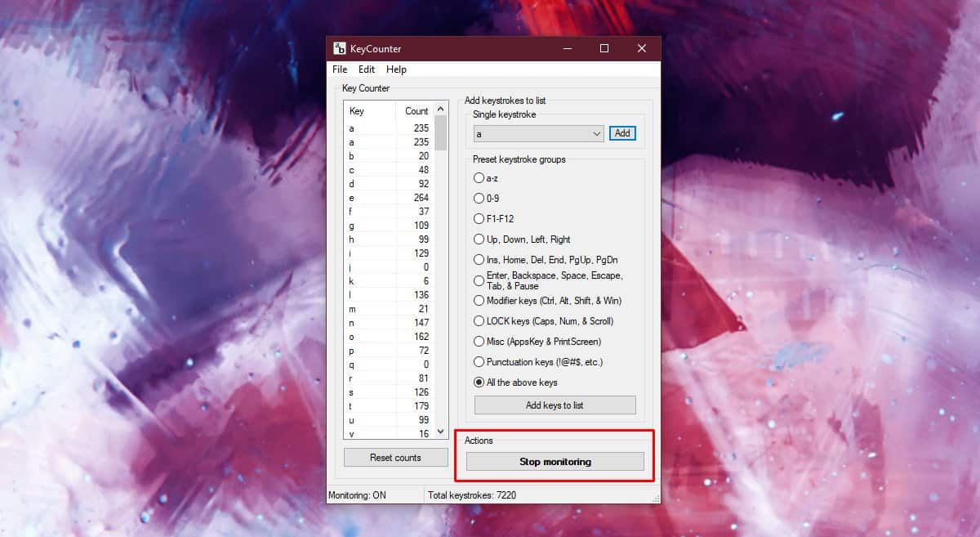Select the row for key t

tap(389, 406)
